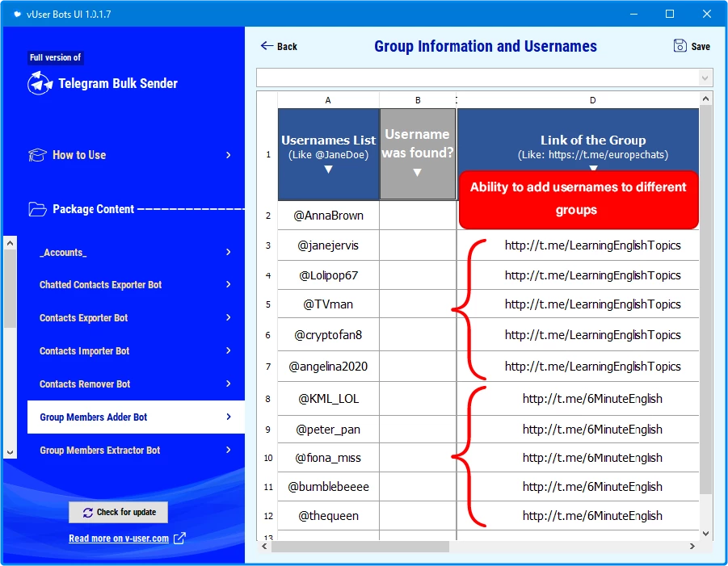Select the @bumblebeeee cell
The height and width of the screenshot is (566, 728).
click(x=328, y=487)
